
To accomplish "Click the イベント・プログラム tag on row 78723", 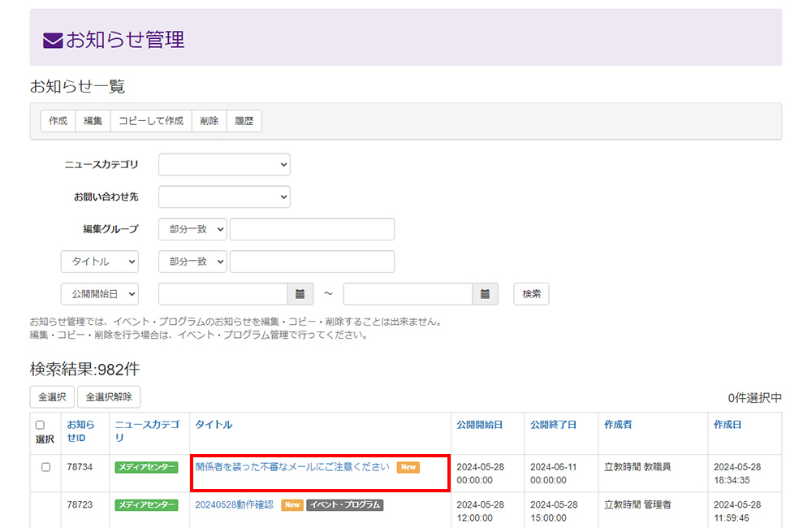I will (344, 504).
